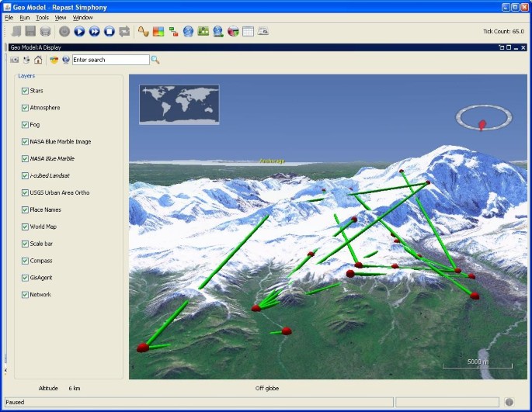Toggle the 3D glasses stereo view icon
This screenshot has height=412, width=532.
tap(54, 60)
